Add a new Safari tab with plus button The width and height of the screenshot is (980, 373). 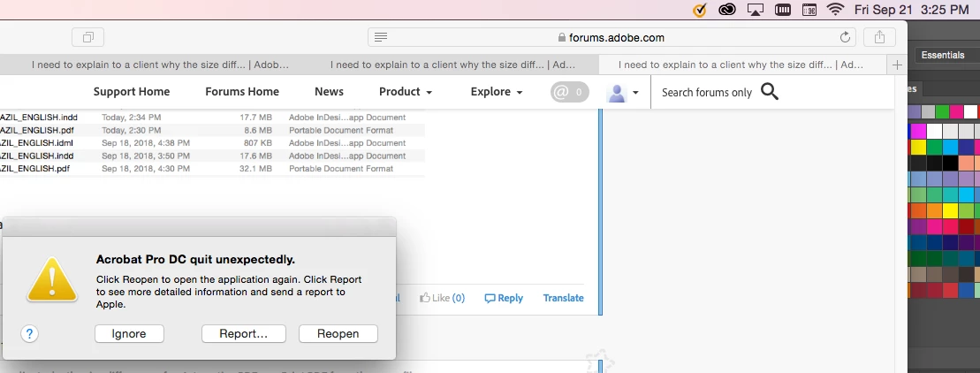coord(897,65)
